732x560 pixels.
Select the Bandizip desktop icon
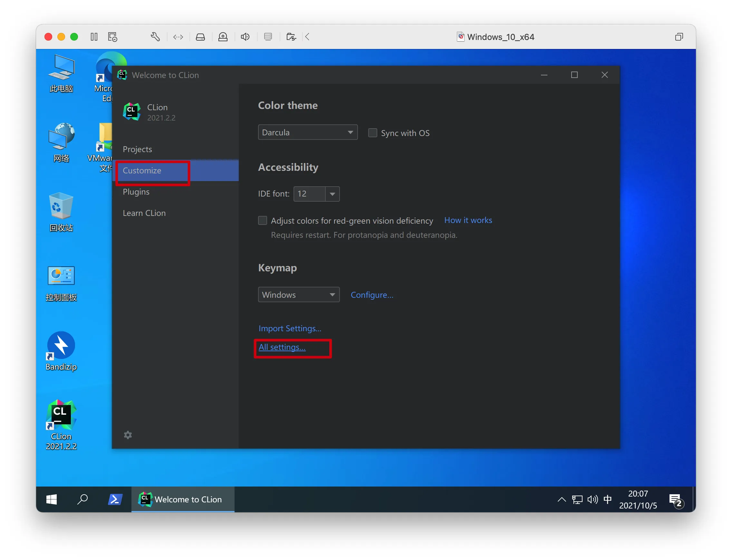61,351
